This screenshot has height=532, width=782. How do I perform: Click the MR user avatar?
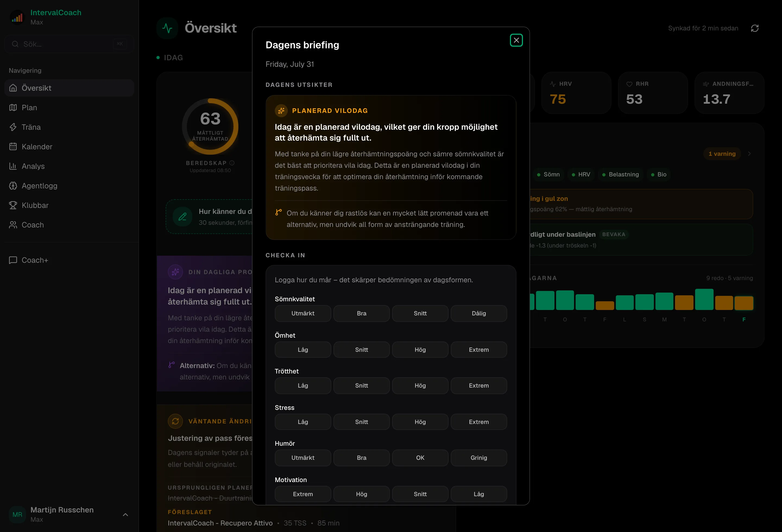(x=17, y=515)
